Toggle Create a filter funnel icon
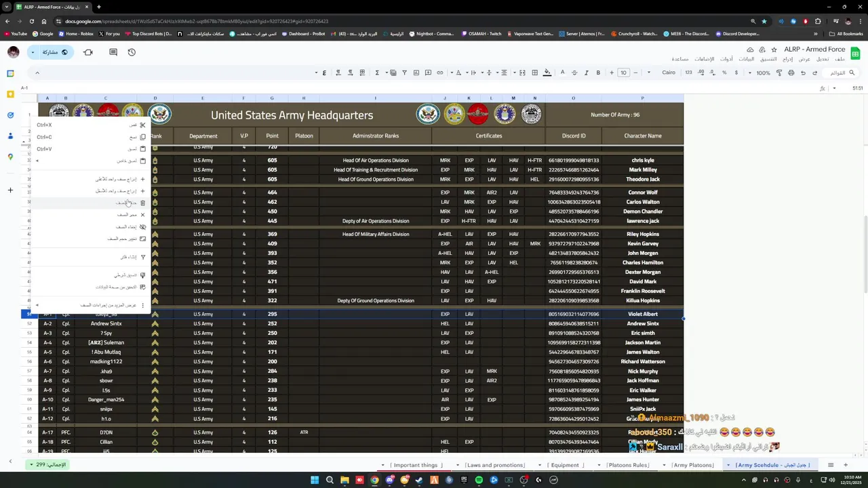Viewport: 868px width, 488px height. [x=404, y=73]
